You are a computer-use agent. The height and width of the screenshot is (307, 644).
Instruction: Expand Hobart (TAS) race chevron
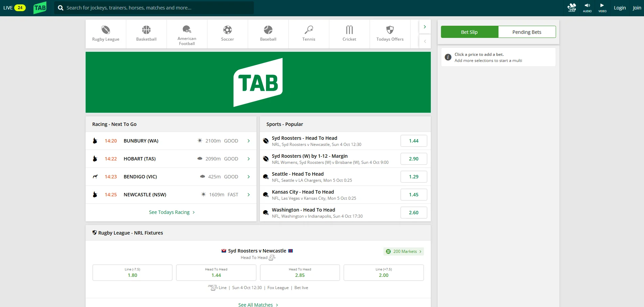click(x=249, y=159)
